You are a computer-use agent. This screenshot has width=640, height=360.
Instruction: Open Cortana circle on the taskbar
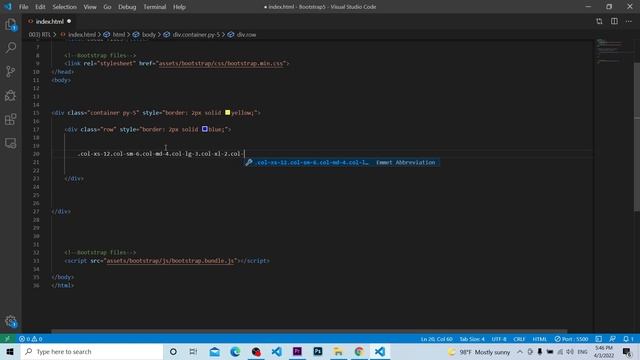point(173,351)
